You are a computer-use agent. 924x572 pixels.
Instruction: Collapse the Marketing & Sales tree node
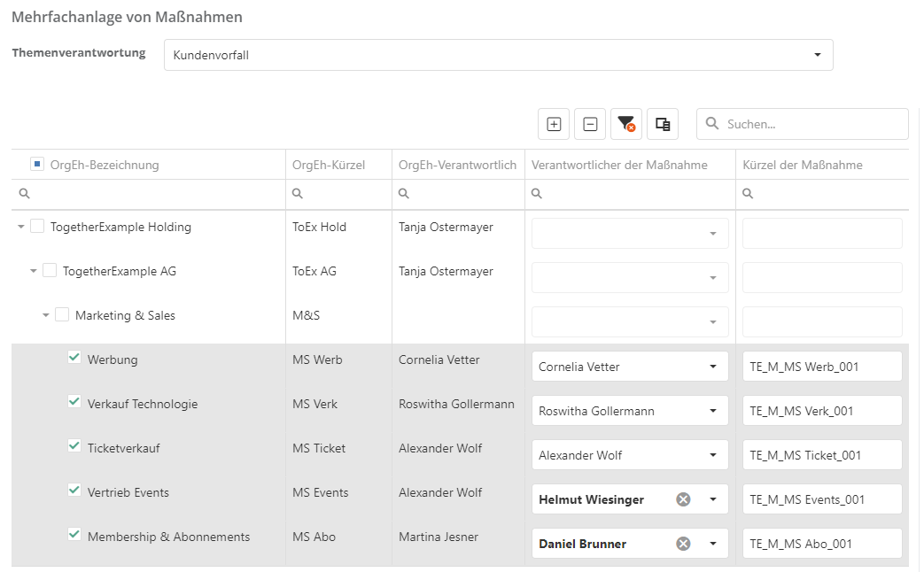46,315
